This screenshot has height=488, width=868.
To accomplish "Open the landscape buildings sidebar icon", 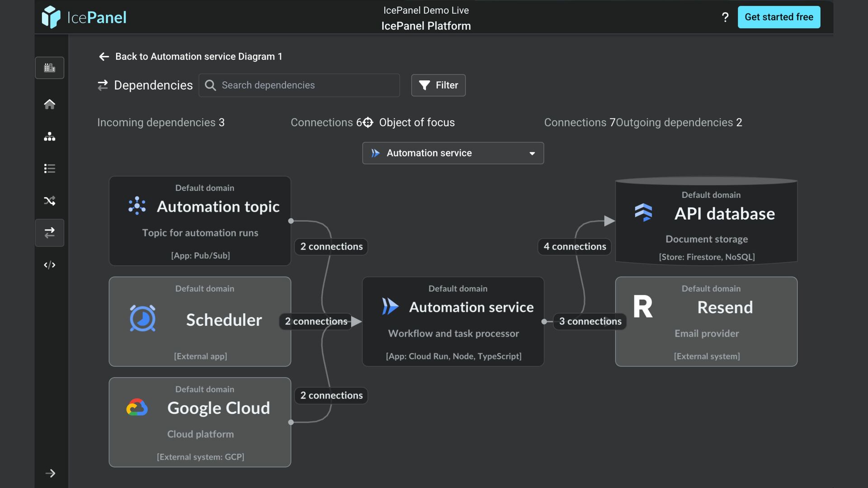I will click(50, 68).
